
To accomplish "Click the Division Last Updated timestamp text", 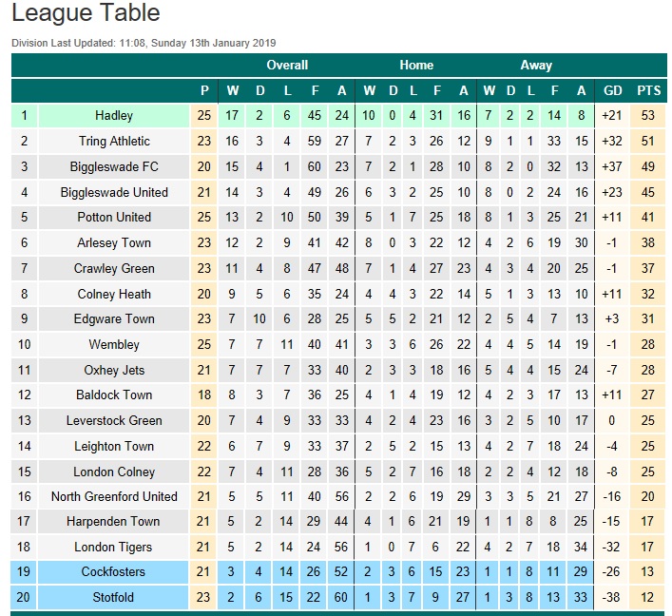I will pos(144,43).
